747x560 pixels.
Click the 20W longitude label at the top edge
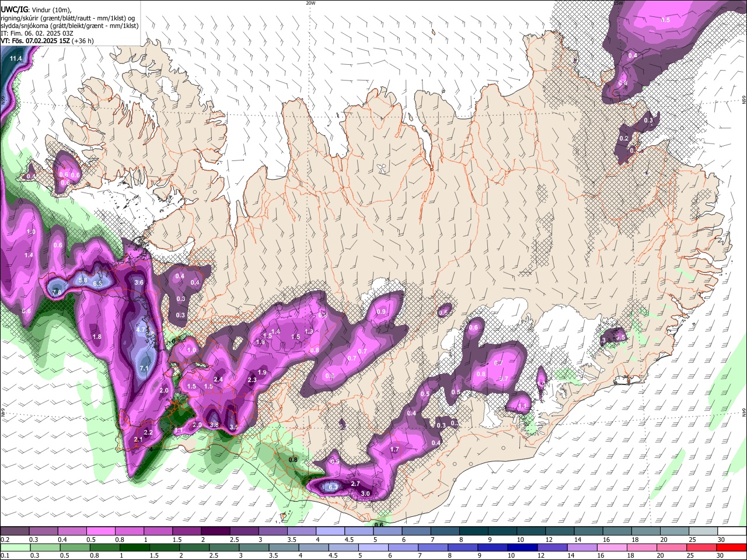[310, 3]
